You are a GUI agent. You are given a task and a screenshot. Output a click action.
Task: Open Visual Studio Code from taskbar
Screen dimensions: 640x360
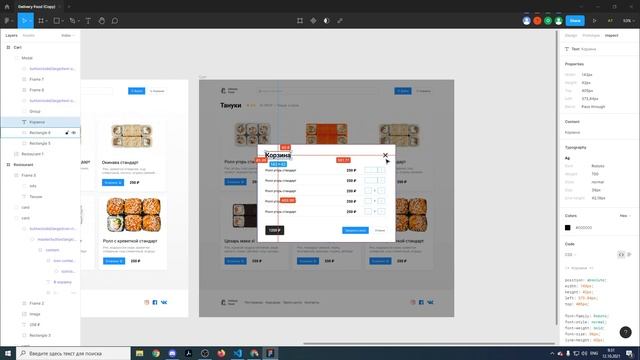click(238, 353)
